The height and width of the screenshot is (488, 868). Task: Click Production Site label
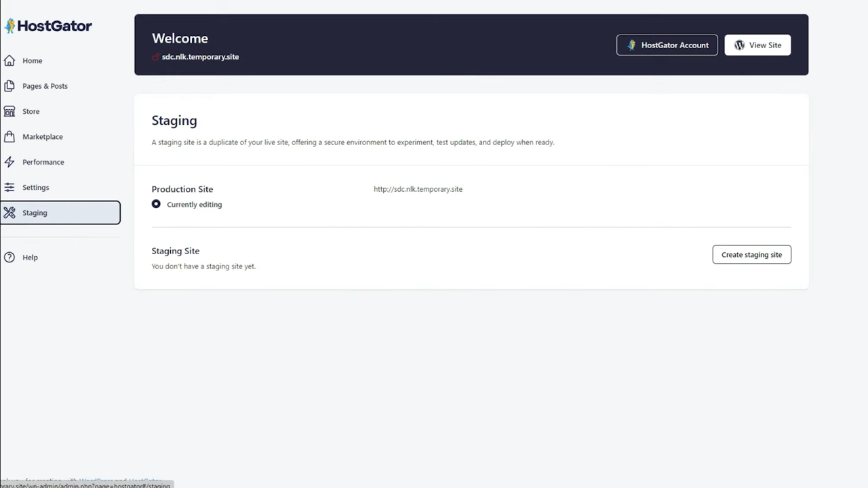(x=182, y=189)
